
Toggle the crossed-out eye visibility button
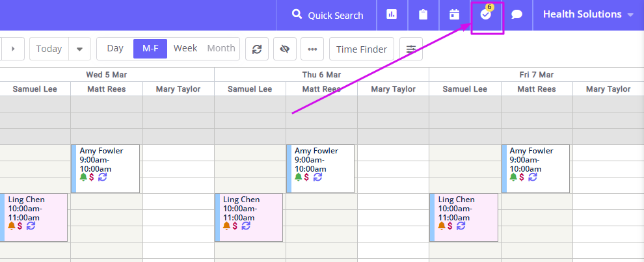coord(285,49)
